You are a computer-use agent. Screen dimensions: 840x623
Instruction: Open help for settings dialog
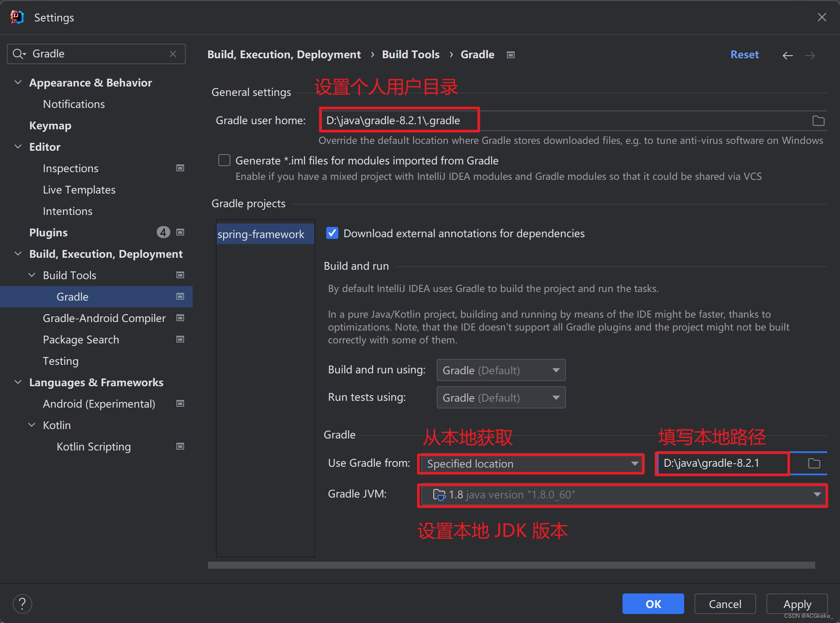[22, 604]
